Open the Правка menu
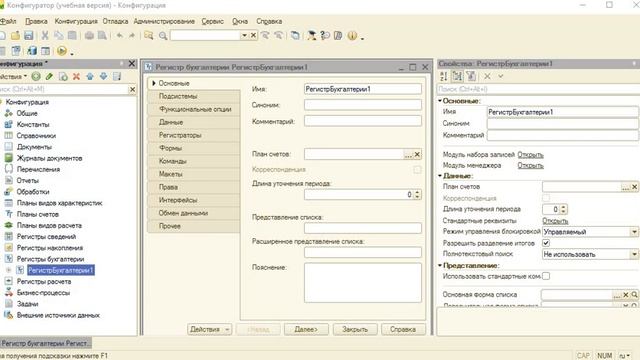This screenshot has width=640, height=360. (36, 21)
